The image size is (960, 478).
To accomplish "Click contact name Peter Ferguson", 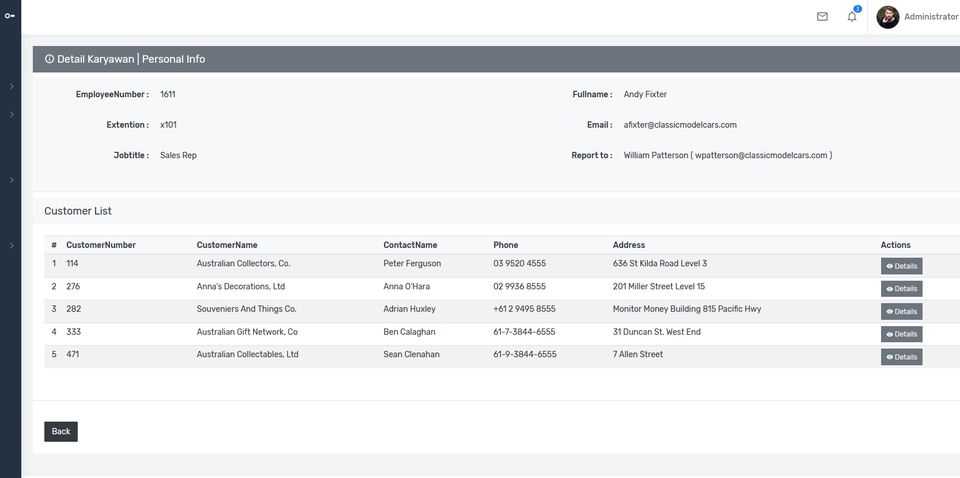I will [412, 264].
